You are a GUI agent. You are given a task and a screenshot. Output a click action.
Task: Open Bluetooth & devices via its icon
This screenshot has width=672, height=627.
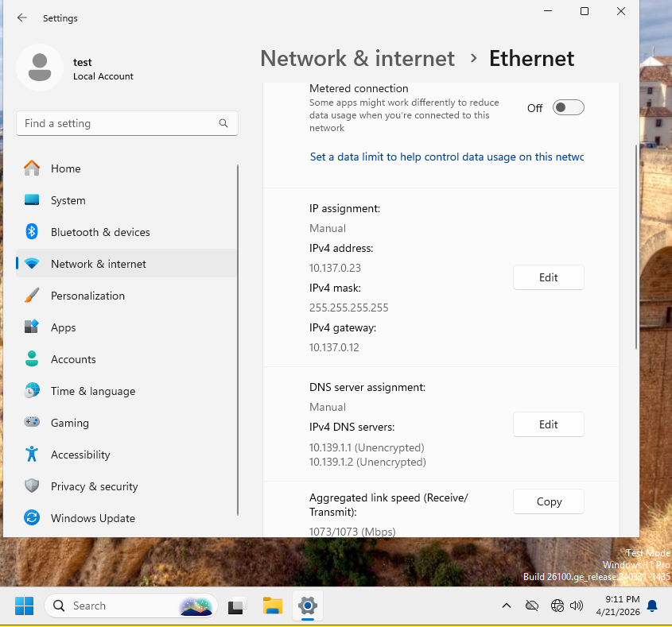pos(32,232)
